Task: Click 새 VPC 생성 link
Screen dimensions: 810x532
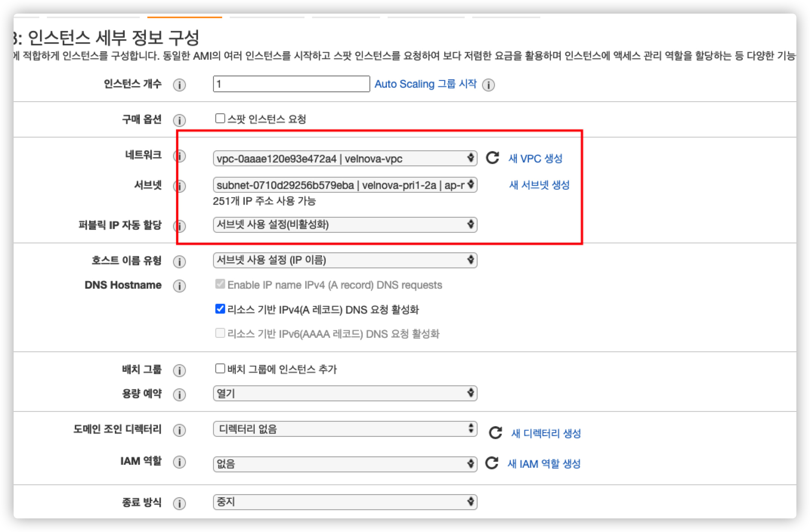Action: click(535, 158)
